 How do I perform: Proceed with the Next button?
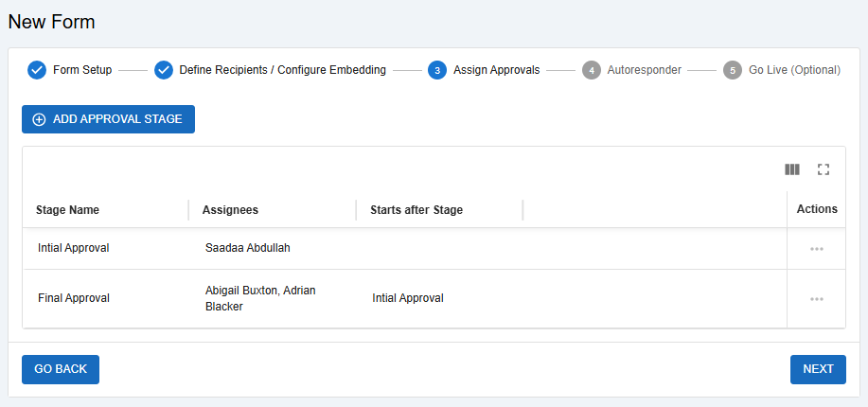tap(818, 369)
